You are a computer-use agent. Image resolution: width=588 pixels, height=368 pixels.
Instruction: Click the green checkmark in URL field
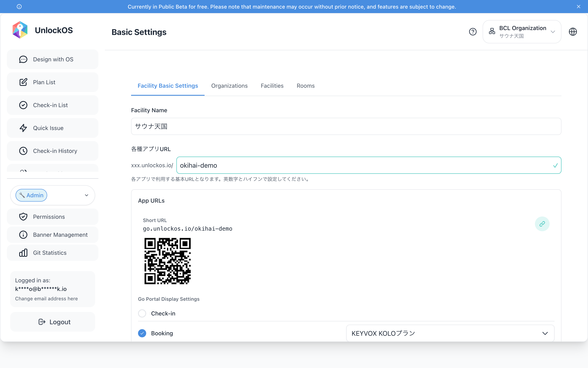coord(555,166)
